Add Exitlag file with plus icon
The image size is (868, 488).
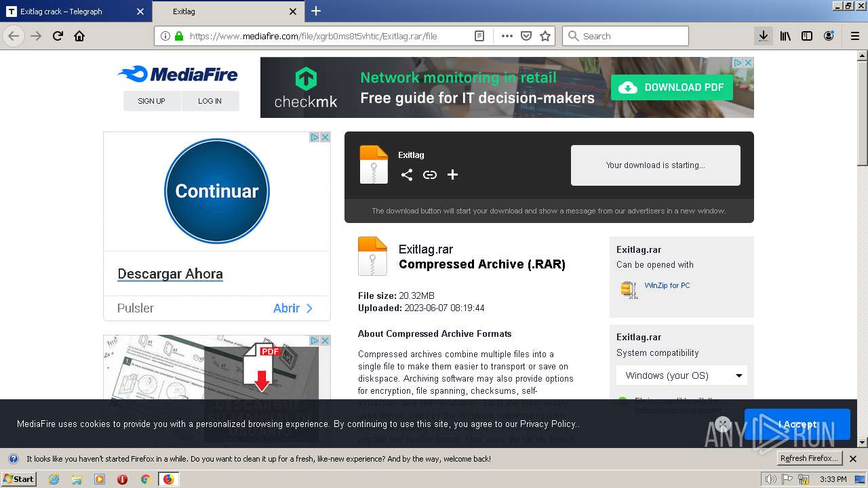pyautogui.click(x=453, y=175)
